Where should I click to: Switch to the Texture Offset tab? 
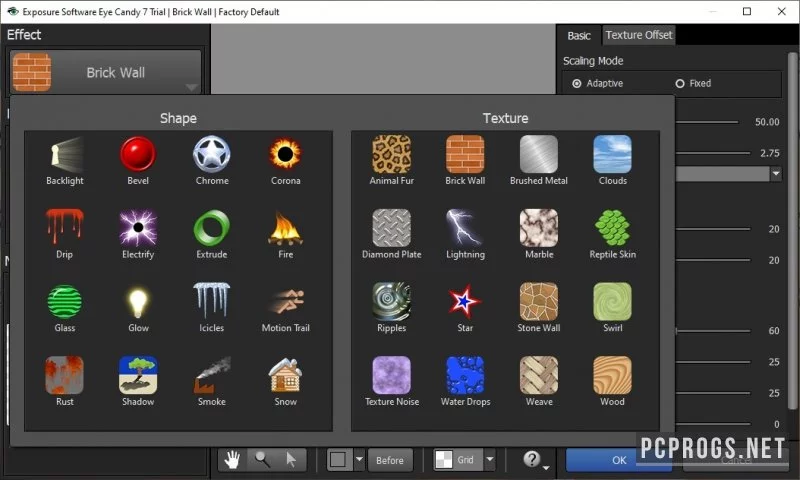tap(639, 35)
